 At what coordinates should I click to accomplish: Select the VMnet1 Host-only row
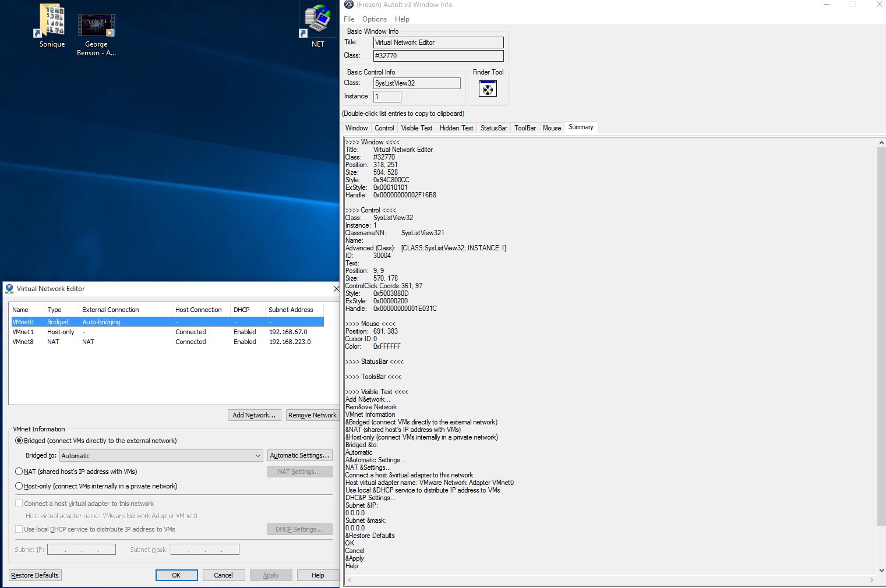tap(167, 332)
